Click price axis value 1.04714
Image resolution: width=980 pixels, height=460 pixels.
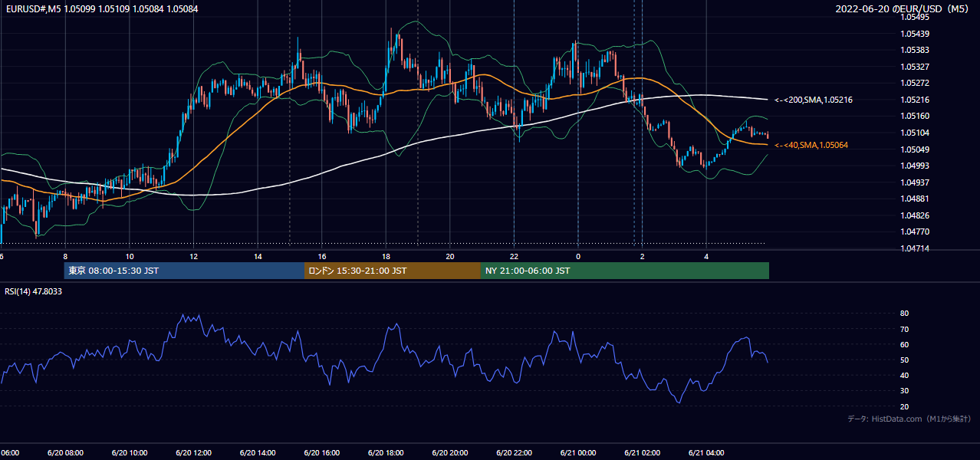click(915, 248)
